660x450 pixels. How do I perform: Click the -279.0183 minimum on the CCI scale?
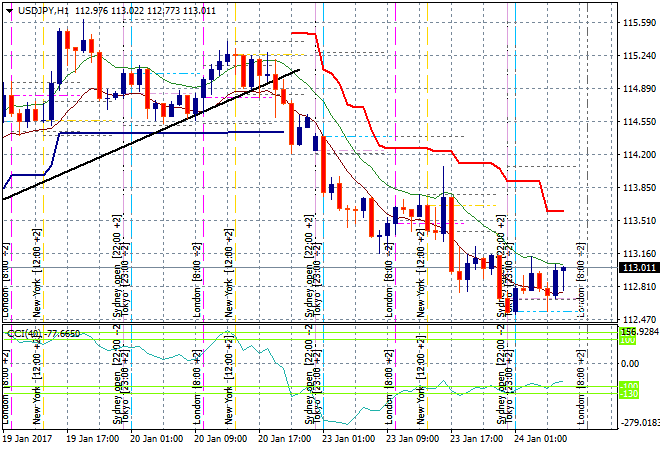637,423
